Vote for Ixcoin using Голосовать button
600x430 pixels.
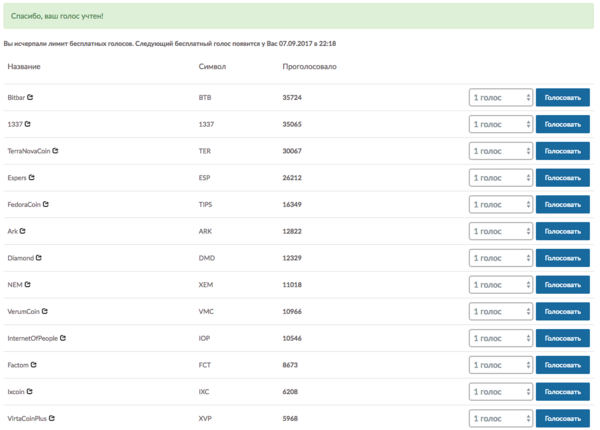(x=562, y=392)
